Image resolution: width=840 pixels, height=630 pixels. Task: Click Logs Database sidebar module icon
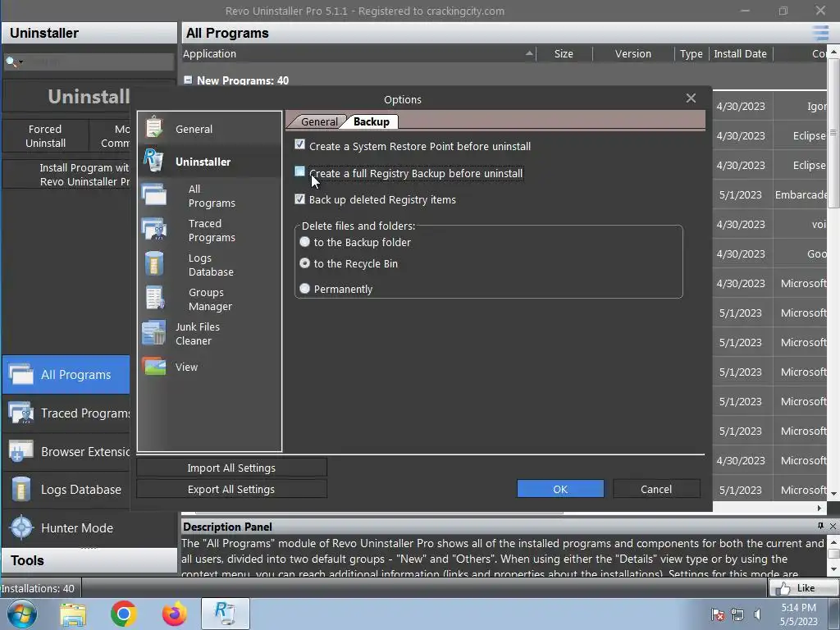[21, 489]
